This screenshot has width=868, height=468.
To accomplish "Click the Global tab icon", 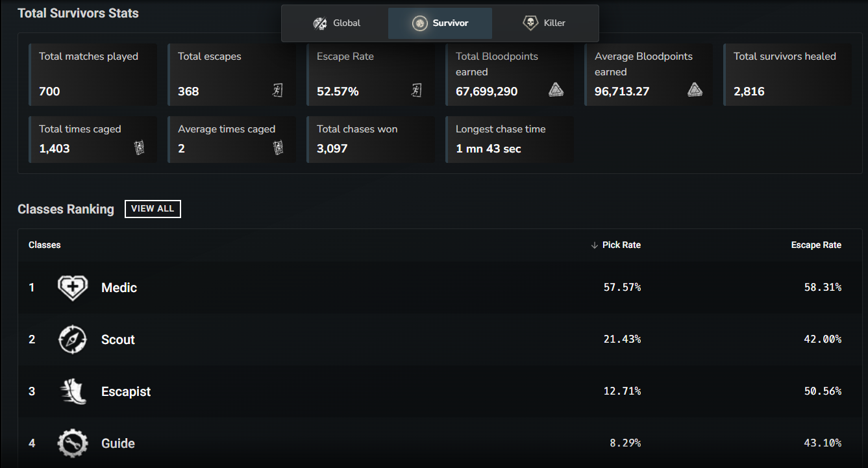I will pos(320,23).
